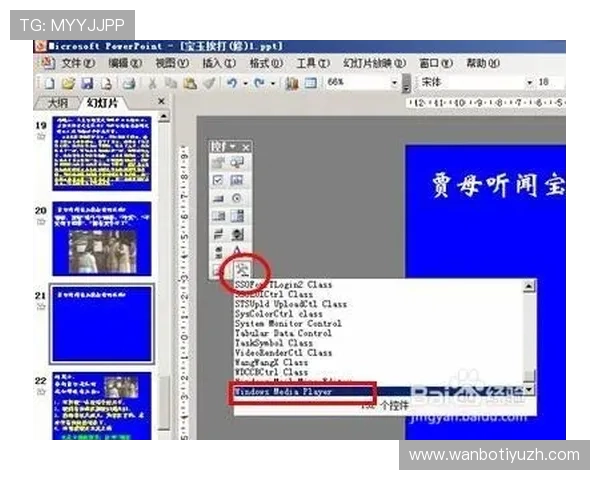Click View Code icon in Control Toolbox

coord(237,163)
